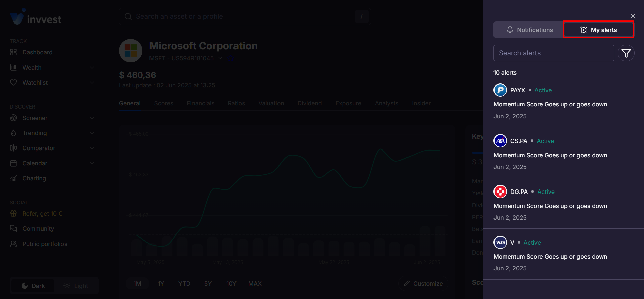Click the PAYX company logo

(x=500, y=90)
